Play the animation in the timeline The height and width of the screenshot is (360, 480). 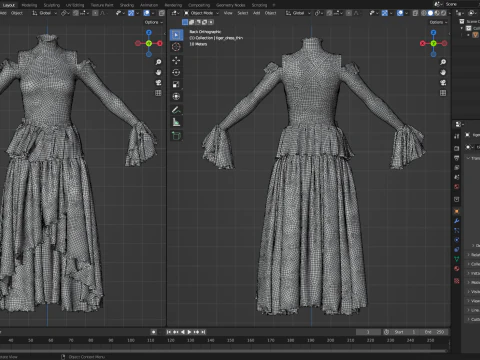189,332
